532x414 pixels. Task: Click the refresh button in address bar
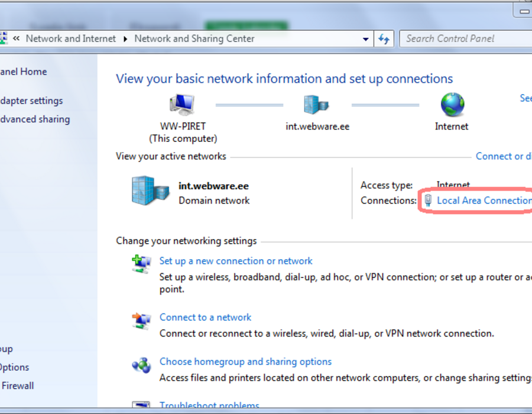[384, 38]
